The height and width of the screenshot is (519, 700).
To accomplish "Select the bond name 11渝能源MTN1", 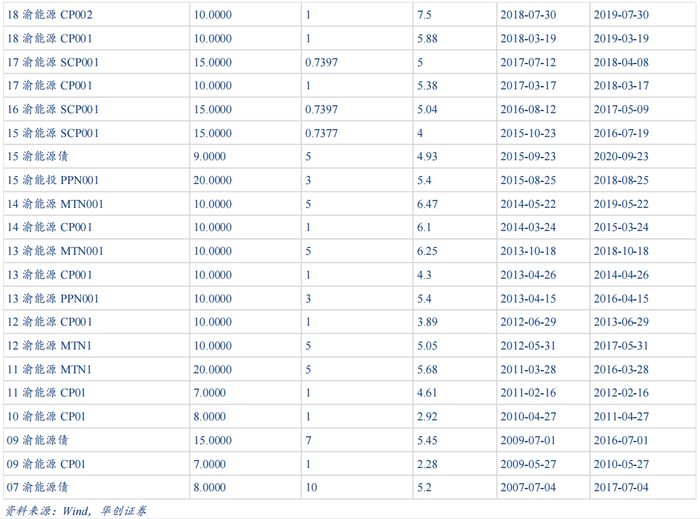I will 49,370.
